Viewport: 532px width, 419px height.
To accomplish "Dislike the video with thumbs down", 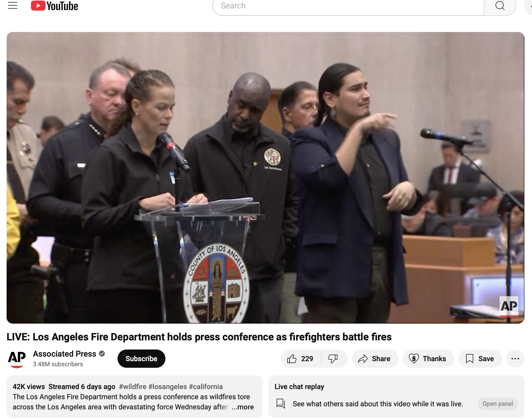I will click(333, 359).
